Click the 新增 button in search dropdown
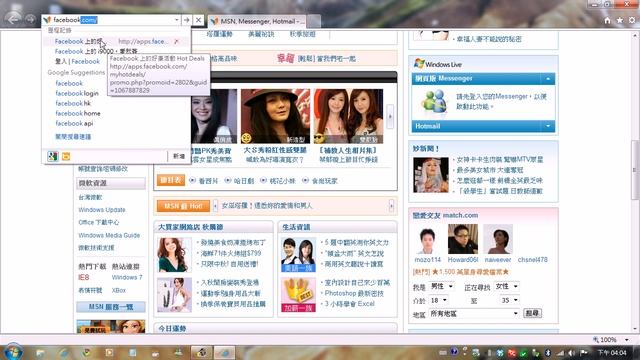 179,156
